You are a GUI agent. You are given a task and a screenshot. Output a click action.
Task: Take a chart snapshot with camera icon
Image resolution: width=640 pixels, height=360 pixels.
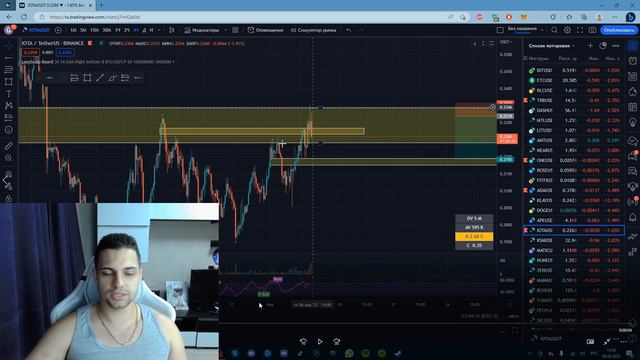click(593, 30)
